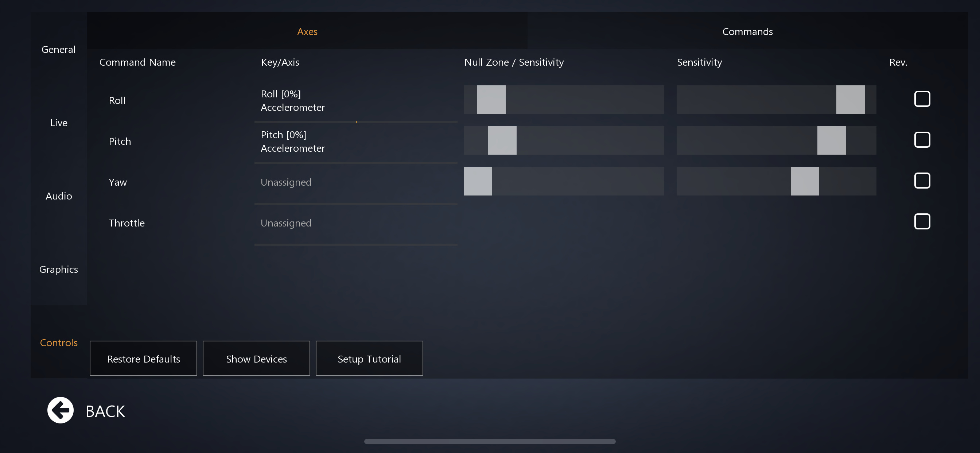This screenshot has width=980, height=453.
Task: Click the Yaw sensitivity slider handle
Action: (804, 181)
